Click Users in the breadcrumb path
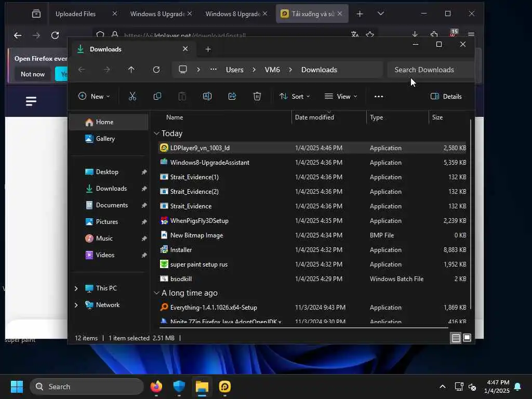 tap(234, 70)
